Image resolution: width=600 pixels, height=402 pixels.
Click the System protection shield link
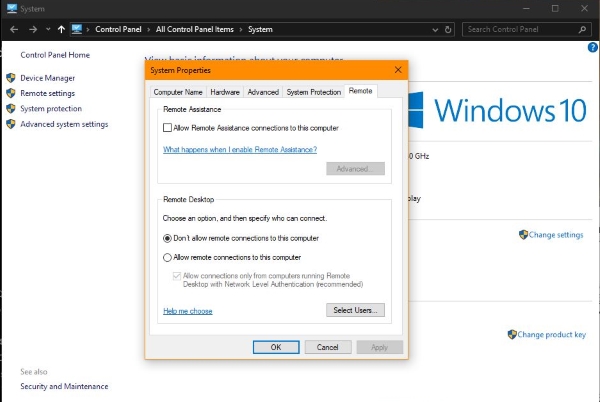[x=50, y=109]
